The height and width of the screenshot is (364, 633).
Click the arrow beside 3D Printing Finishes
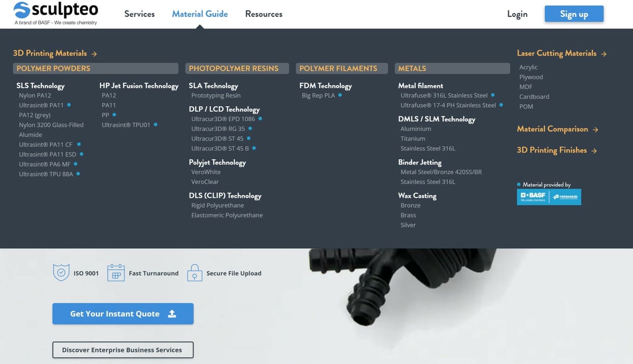click(x=594, y=151)
